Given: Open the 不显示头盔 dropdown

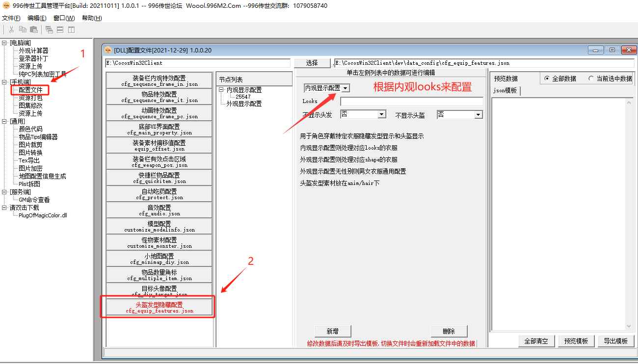Looking at the screenshot, I should pyautogui.click(x=478, y=114).
